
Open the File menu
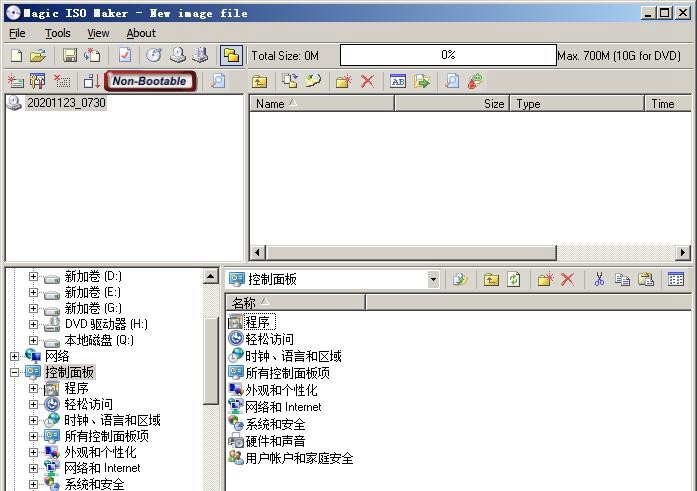tap(17, 33)
